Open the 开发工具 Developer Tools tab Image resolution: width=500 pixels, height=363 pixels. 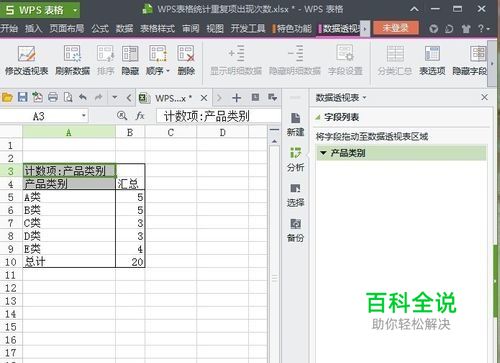pyautogui.click(x=248, y=29)
